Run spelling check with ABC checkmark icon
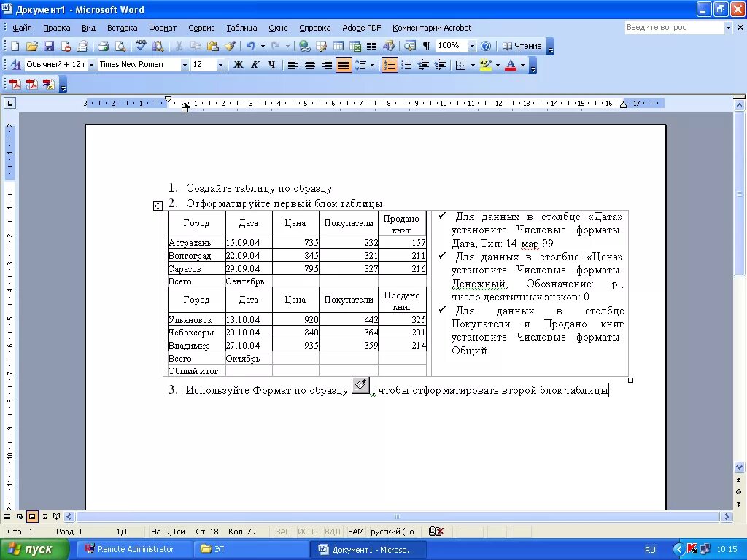 [141, 46]
